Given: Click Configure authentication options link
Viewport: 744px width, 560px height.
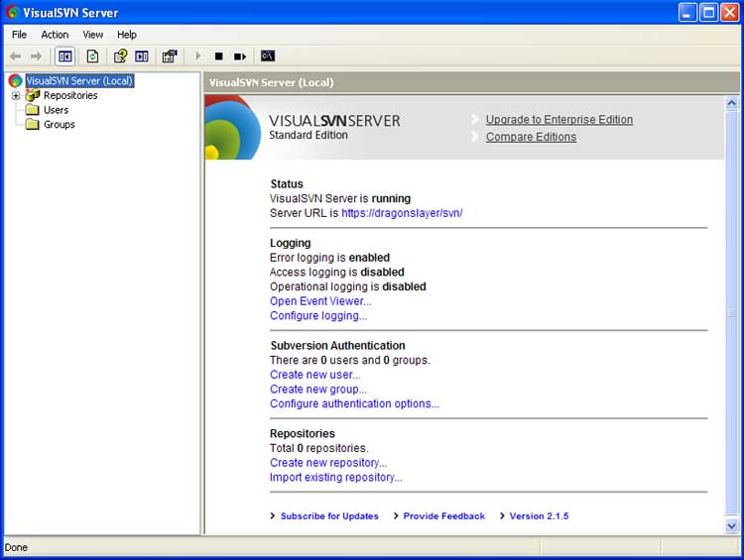Looking at the screenshot, I should pos(354,404).
